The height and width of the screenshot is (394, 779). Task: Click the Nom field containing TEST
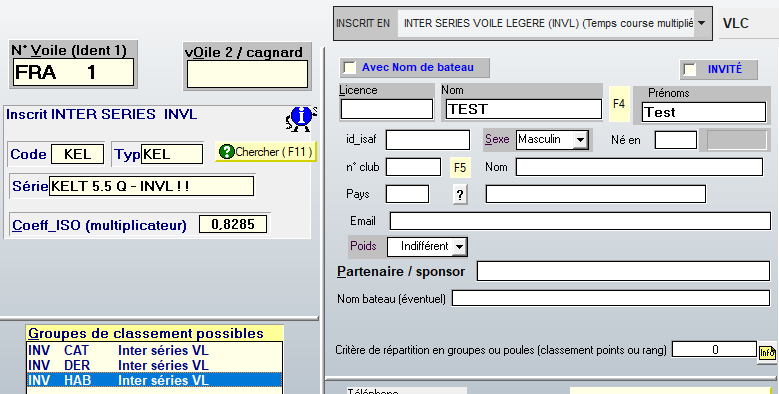click(x=523, y=109)
